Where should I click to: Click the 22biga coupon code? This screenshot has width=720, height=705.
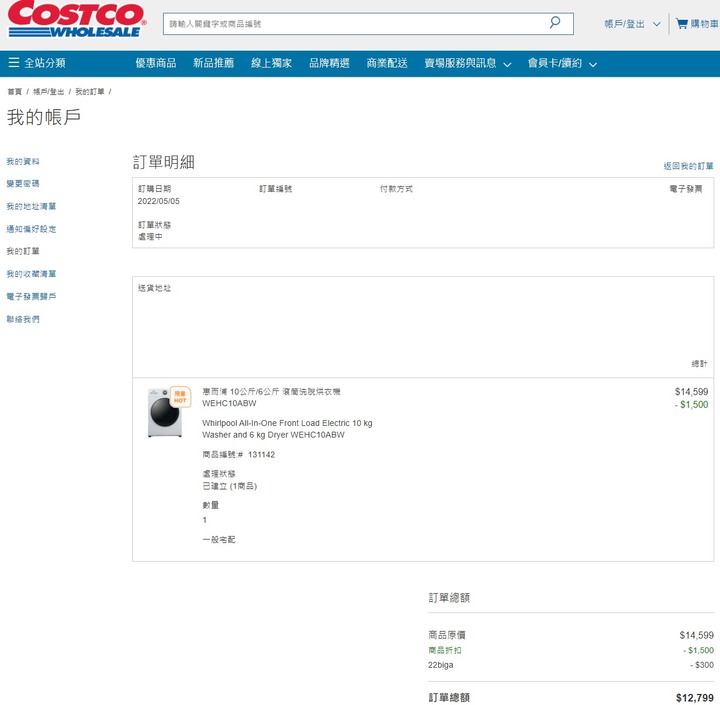[440, 665]
